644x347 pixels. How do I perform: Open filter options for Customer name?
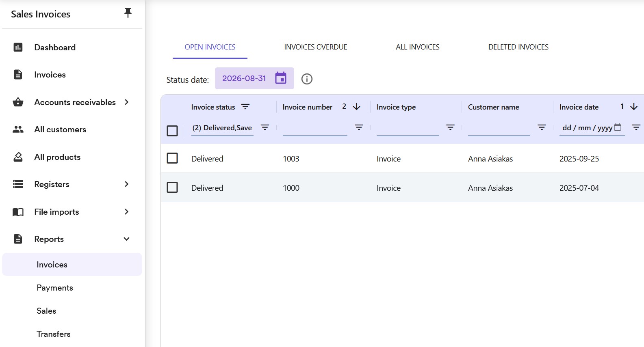(542, 127)
